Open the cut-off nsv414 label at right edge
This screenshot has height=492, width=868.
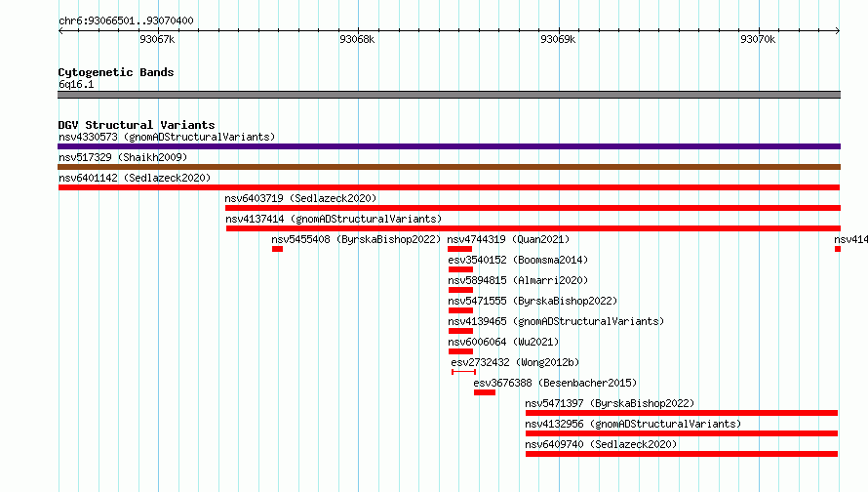(850, 239)
